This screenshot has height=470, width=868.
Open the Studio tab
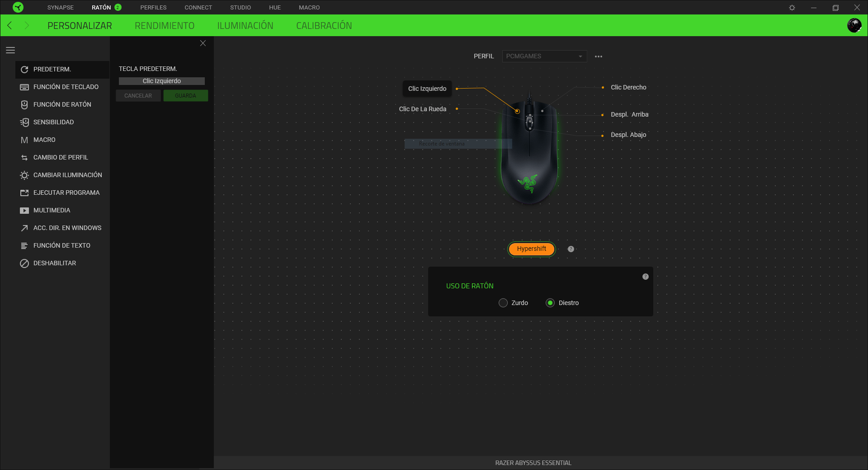241,8
